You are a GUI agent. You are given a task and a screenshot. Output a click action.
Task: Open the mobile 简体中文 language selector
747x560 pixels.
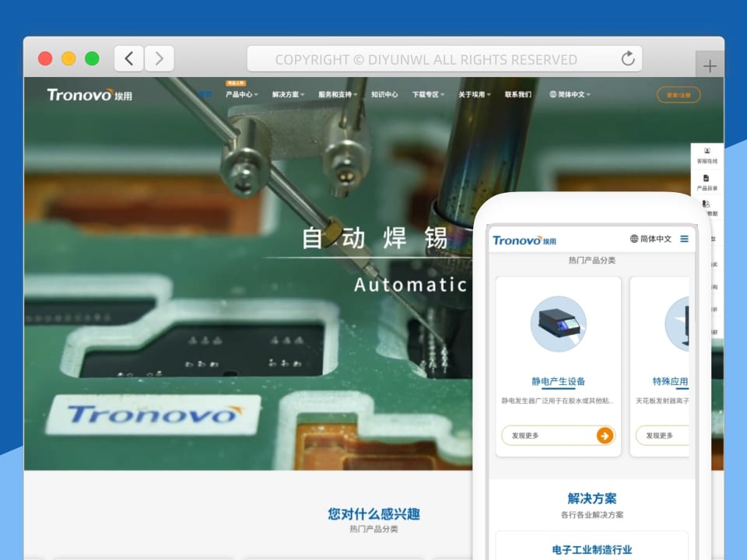coord(651,239)
